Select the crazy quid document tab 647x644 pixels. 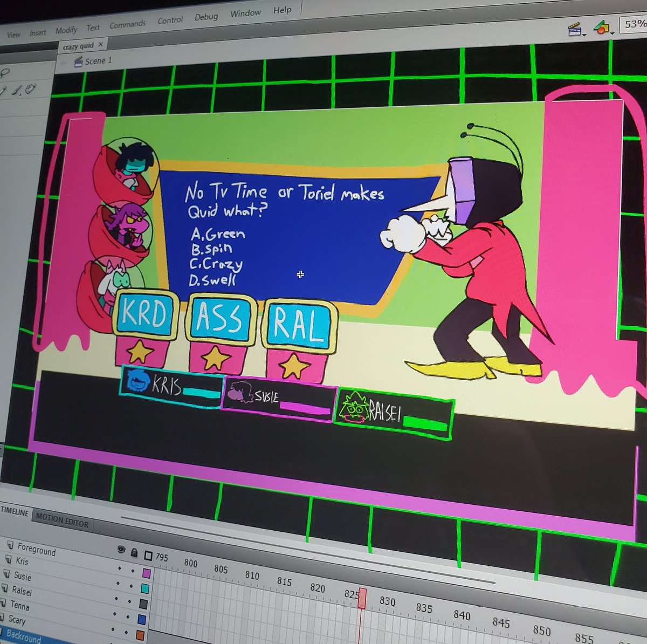tap(78, 45)
